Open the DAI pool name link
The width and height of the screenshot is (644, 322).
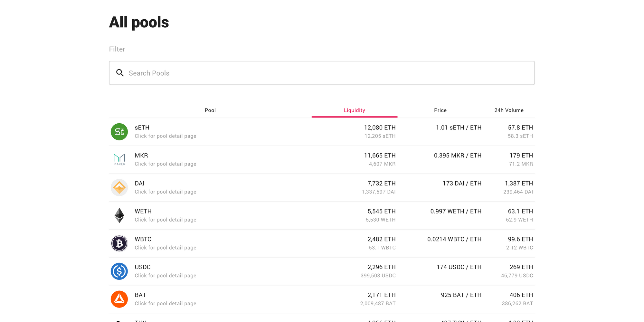[139, 183]
